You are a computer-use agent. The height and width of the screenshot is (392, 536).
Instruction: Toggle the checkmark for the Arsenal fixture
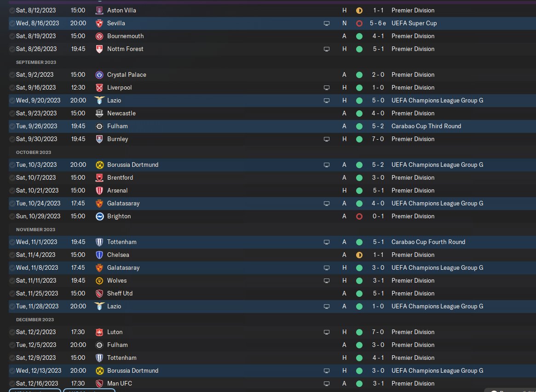click(x=12, y=190)
